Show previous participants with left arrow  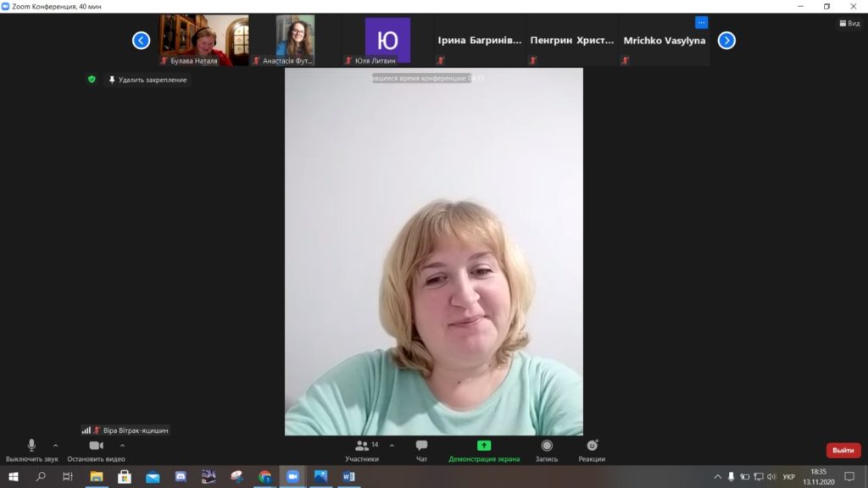[x=142, y=41]
